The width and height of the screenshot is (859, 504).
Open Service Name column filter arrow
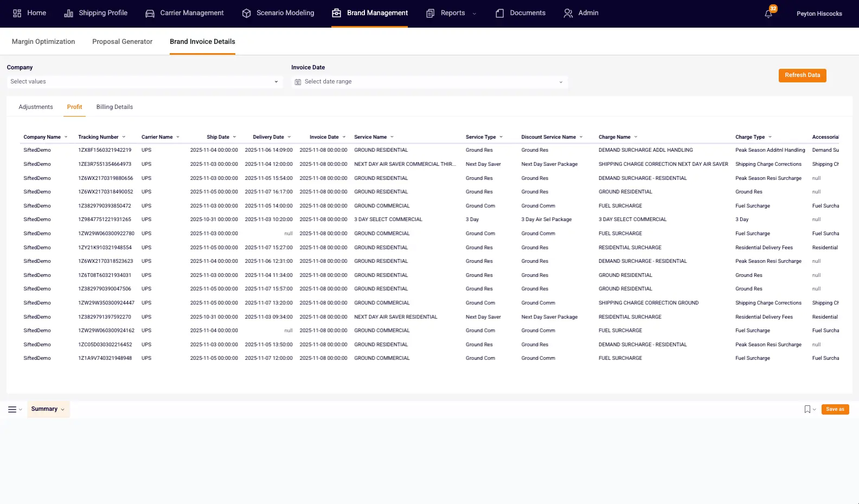pos(392,137)
